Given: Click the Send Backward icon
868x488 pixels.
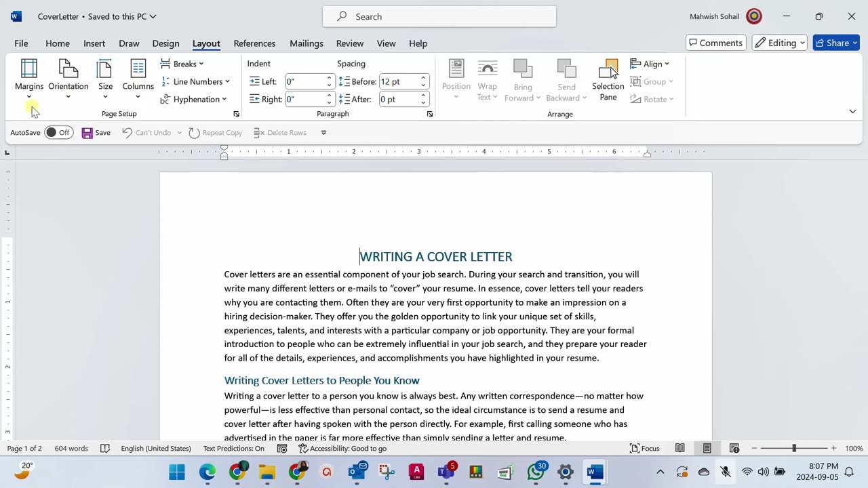Looking at the screenshot, I should (x=566, y=70).
